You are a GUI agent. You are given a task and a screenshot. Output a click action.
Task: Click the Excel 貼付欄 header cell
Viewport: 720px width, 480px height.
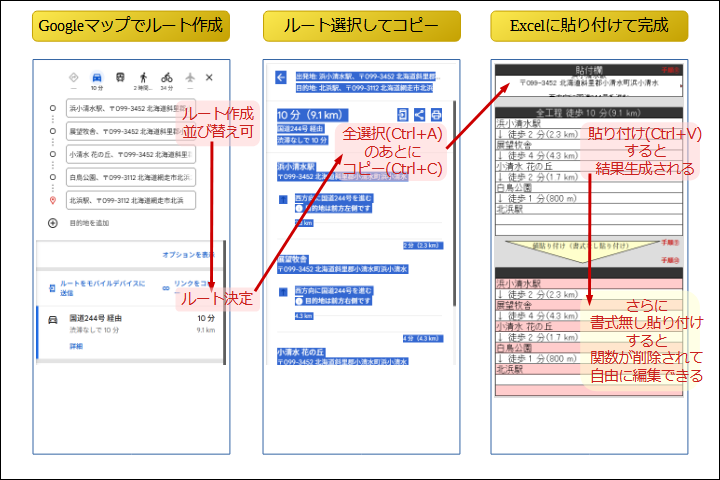(589, 70)
